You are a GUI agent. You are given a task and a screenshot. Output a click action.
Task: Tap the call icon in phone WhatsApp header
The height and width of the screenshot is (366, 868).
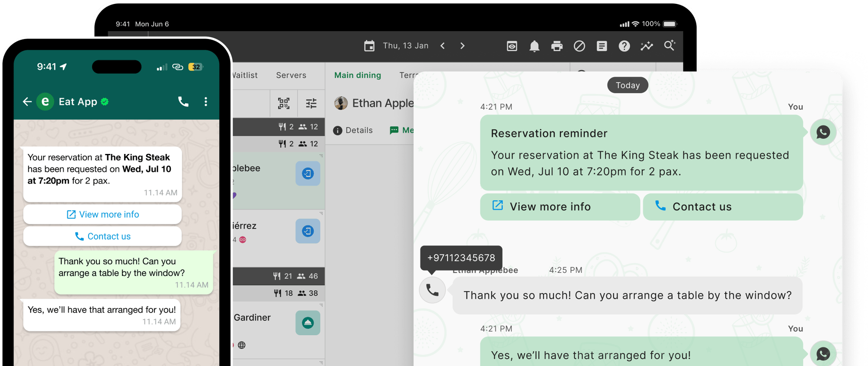point(183,101)
